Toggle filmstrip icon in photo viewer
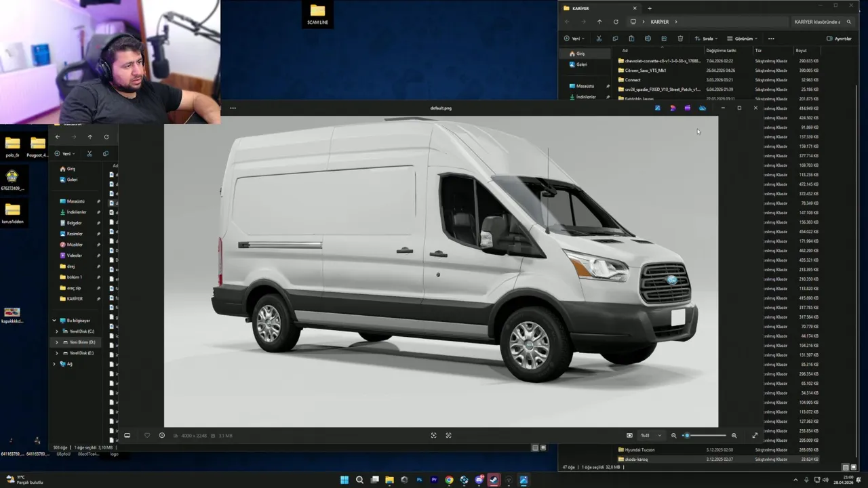The width and height of the screenshot is (868, 488). pyautogui.click(x=127, y=436)
